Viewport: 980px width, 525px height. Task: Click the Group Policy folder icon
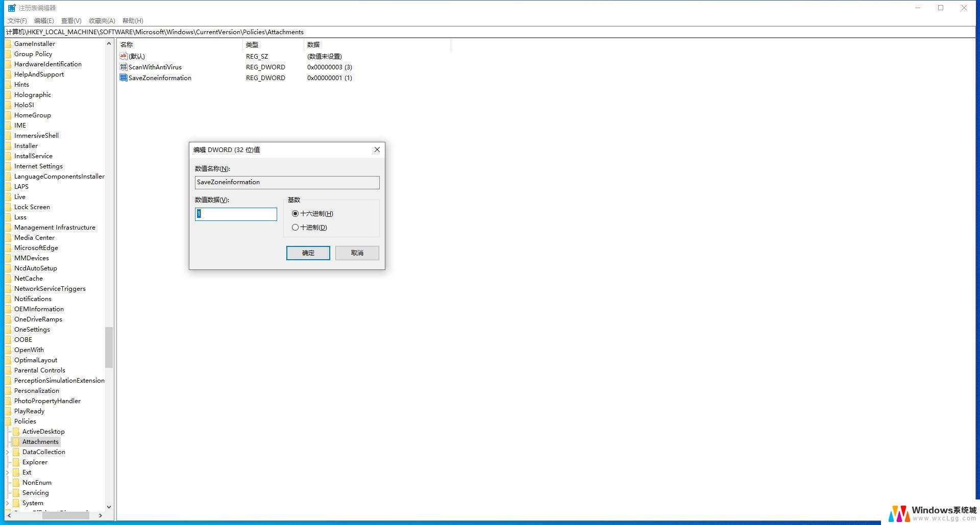[8, 54]
